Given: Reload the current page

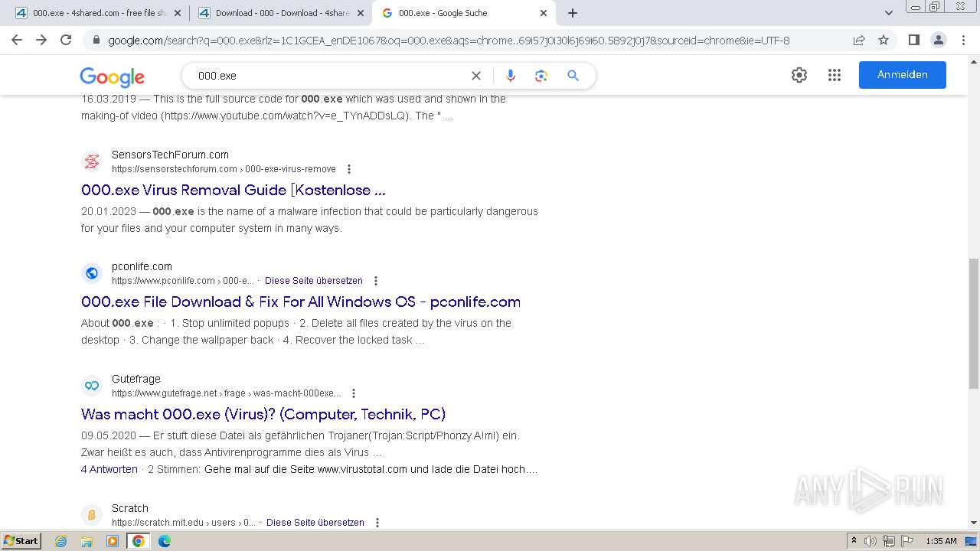Looking at the screenshot, I should click(x=66, y=40).
